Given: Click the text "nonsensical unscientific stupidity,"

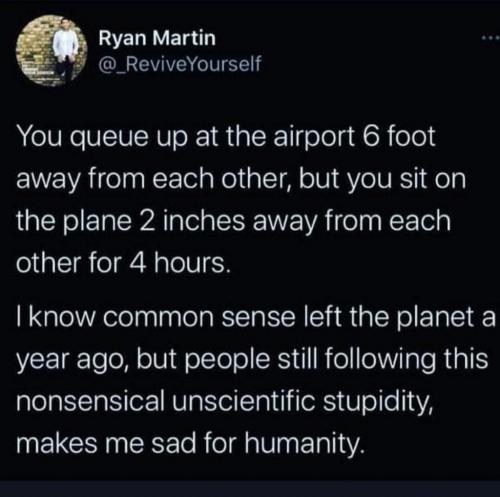Looking at the screenshot, I should point(225,401).
